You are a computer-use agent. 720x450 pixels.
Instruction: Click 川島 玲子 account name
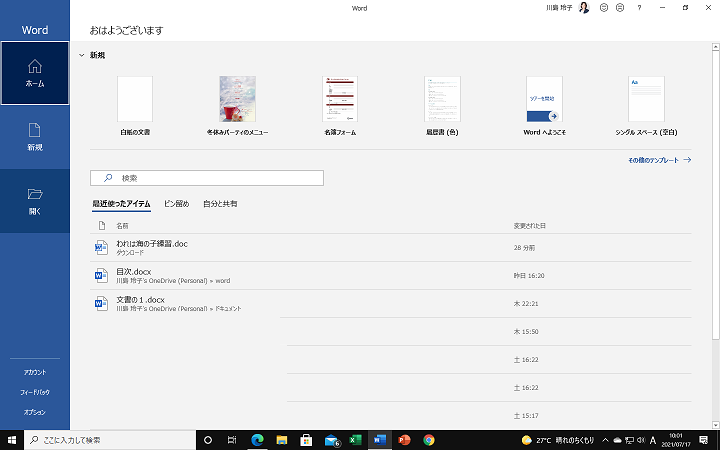[x=559, y=8]
